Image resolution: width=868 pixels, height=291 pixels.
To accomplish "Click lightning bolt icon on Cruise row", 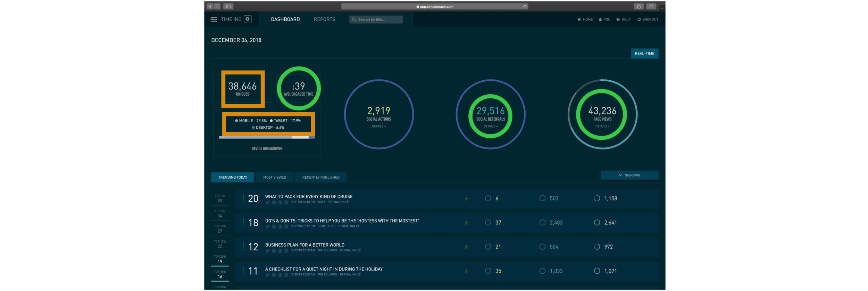I will click(x=466, y=199).
